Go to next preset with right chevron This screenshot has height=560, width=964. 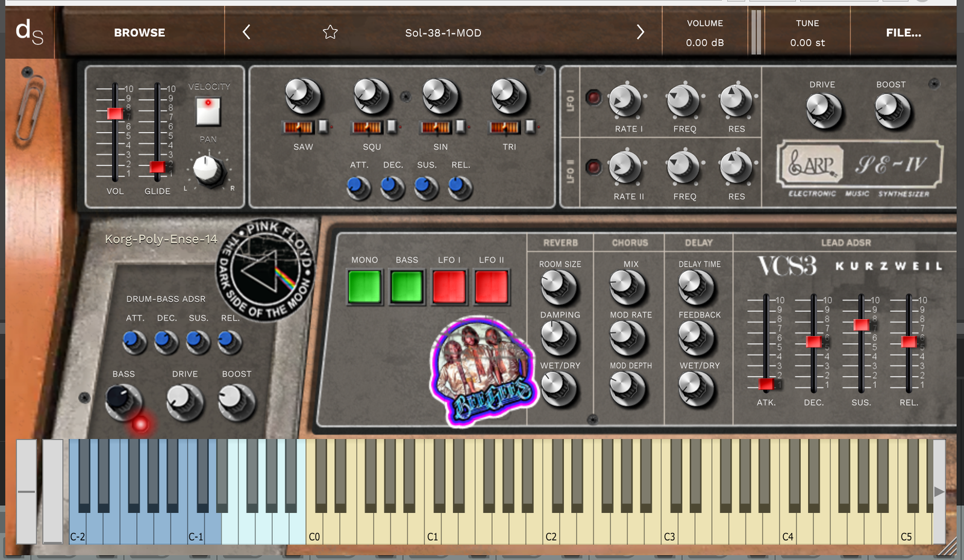640,33
